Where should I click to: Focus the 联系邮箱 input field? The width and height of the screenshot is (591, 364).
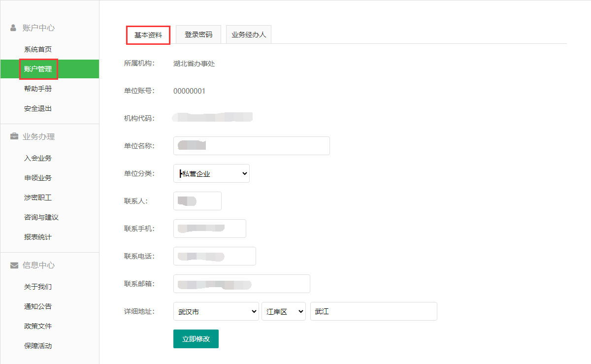[242, 284]
